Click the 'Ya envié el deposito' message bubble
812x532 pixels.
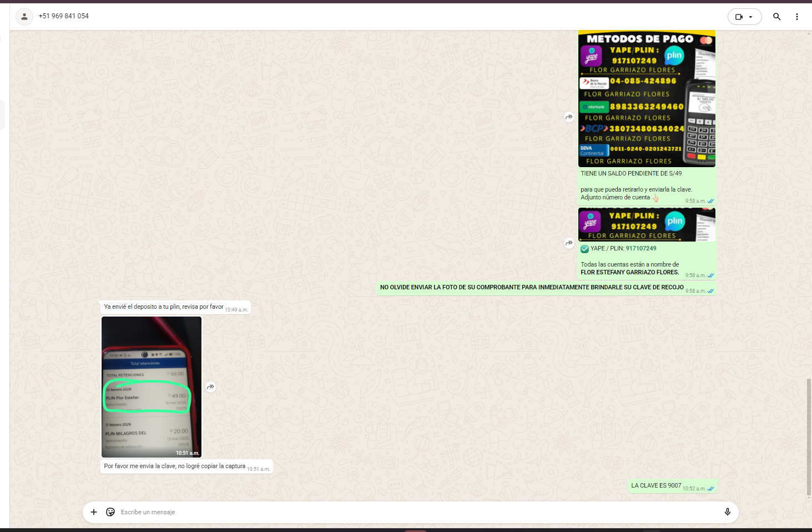164,307
